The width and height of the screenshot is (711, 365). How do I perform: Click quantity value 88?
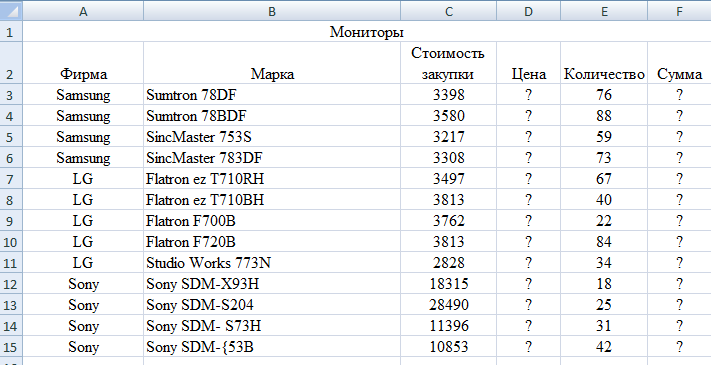point(604,116)
